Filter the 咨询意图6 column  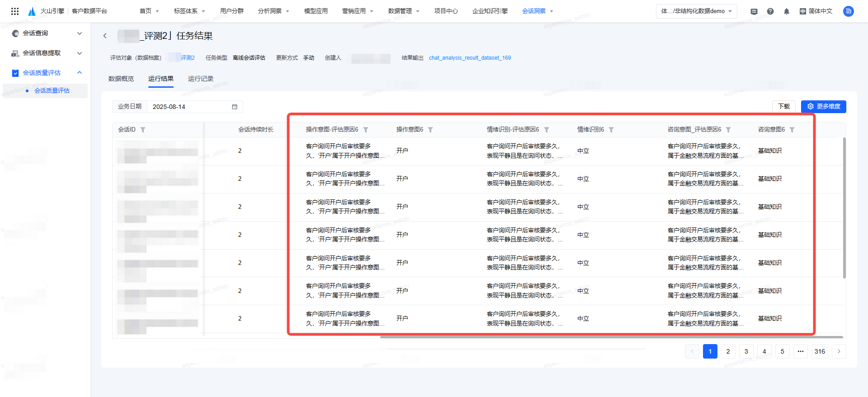coord(792,130)
